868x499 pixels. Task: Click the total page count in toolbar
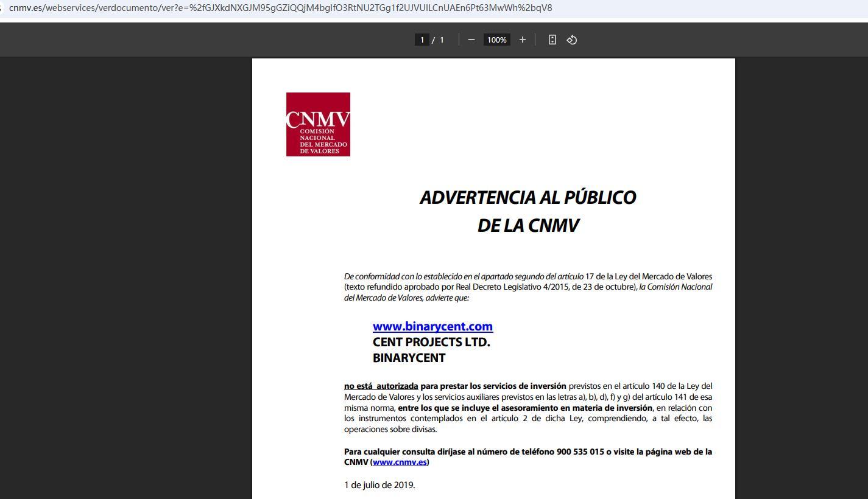[x=442, y=40]
